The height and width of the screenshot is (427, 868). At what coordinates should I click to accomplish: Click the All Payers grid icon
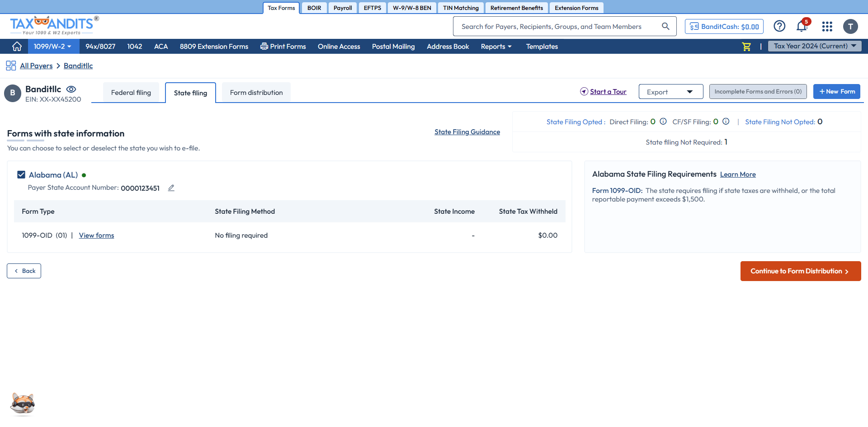point(11,66)
